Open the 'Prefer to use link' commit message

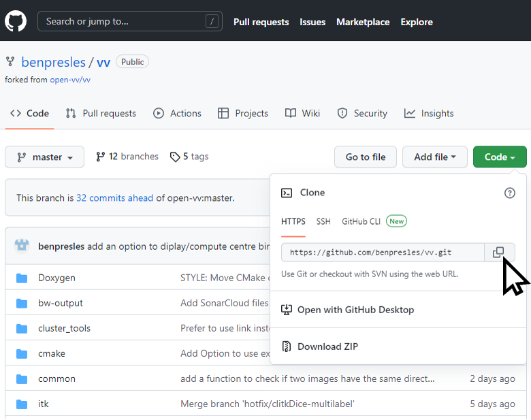tap(225, 329)
